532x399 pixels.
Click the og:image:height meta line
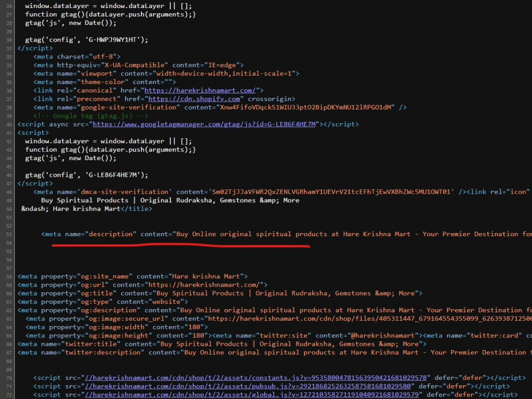[x=119, y=336]
